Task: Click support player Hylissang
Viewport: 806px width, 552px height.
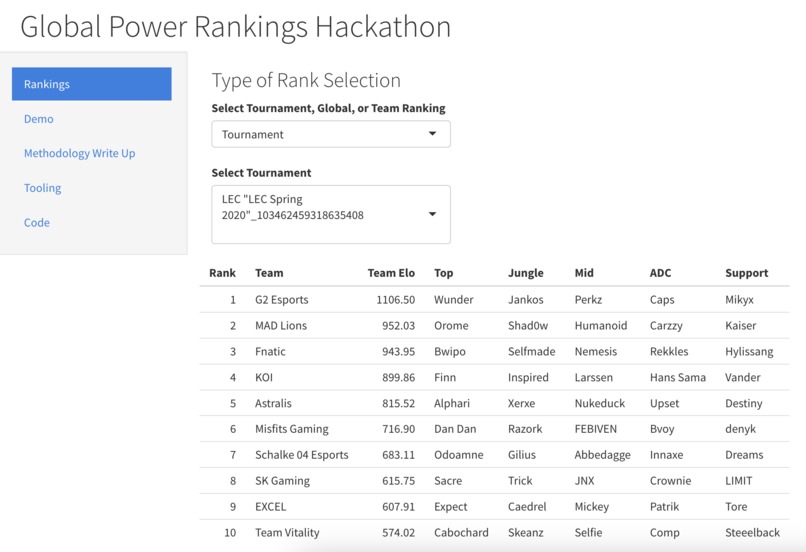Action: pyautogui.click(x=749, y=352)
